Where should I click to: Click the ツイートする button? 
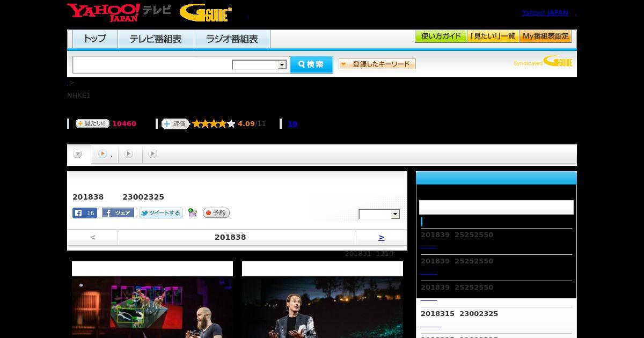[161, 213]
